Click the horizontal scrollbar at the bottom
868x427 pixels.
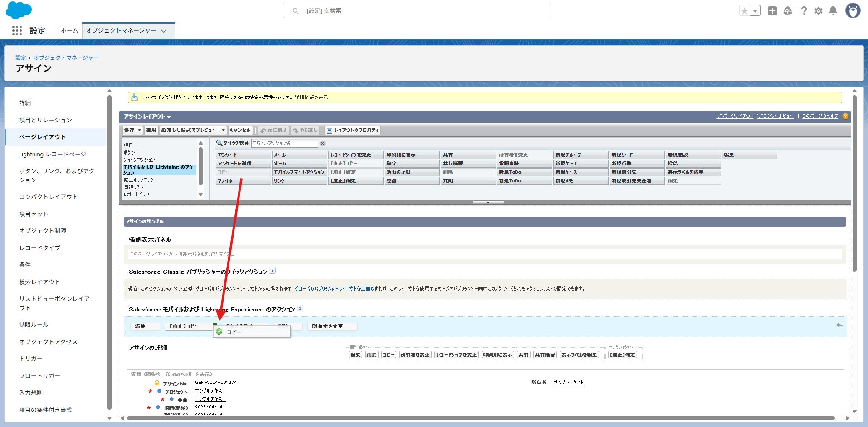tap(481, 418)
